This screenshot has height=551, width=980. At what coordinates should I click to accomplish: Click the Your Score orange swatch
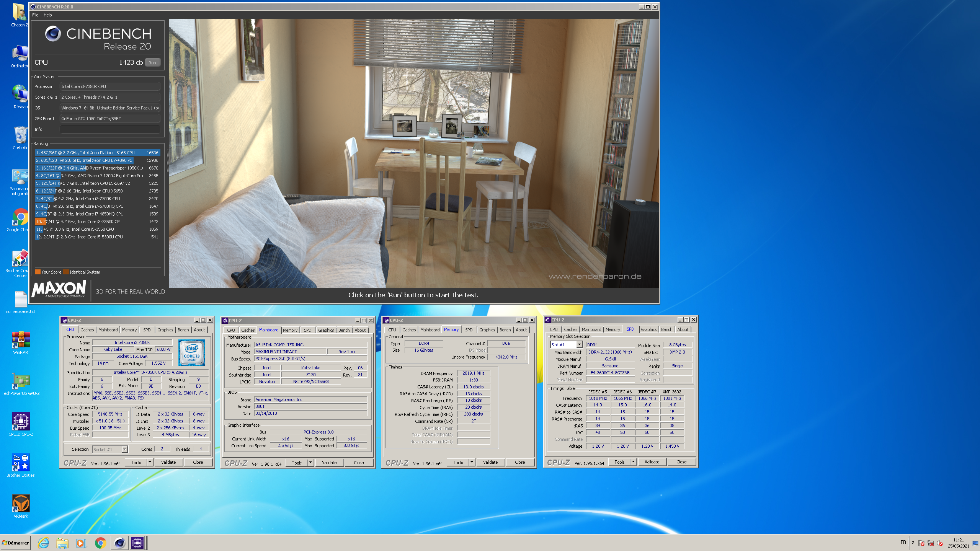[38, 272]
